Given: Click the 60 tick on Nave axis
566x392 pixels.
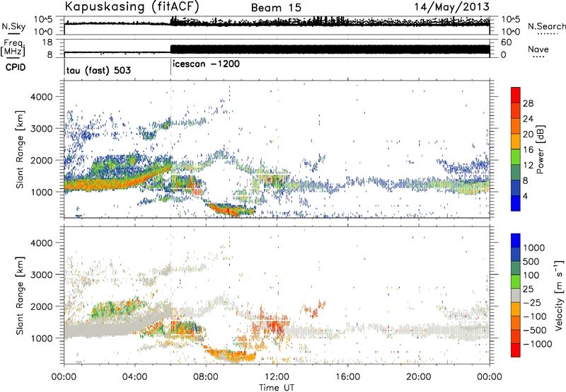Looking at the screenshot, I should point(506,42).
